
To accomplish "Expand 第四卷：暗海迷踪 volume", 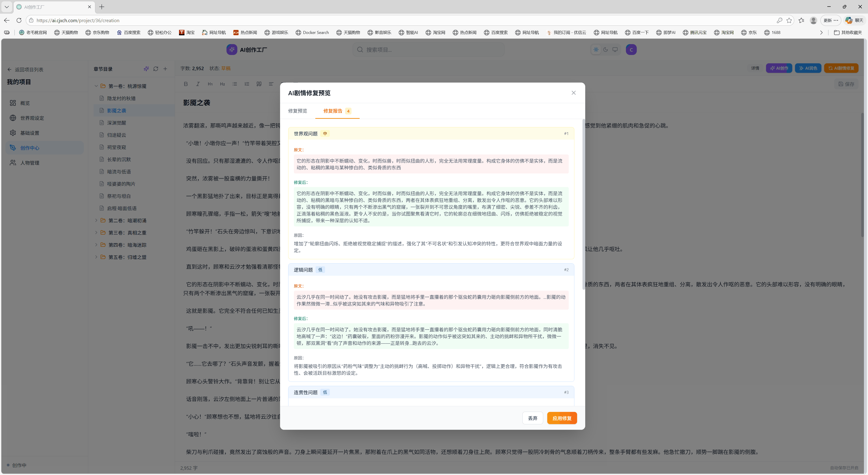I will point(96,245).
